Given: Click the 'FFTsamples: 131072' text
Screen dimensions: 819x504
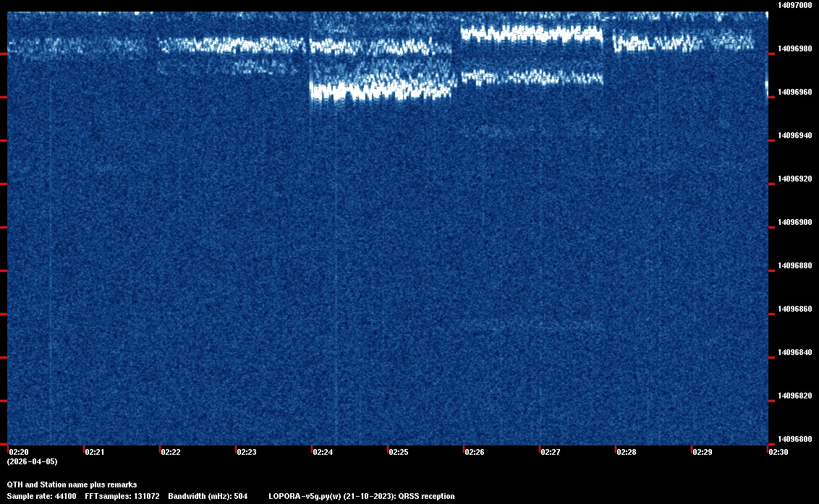Looking at the screenshot, I should point(122,496).
